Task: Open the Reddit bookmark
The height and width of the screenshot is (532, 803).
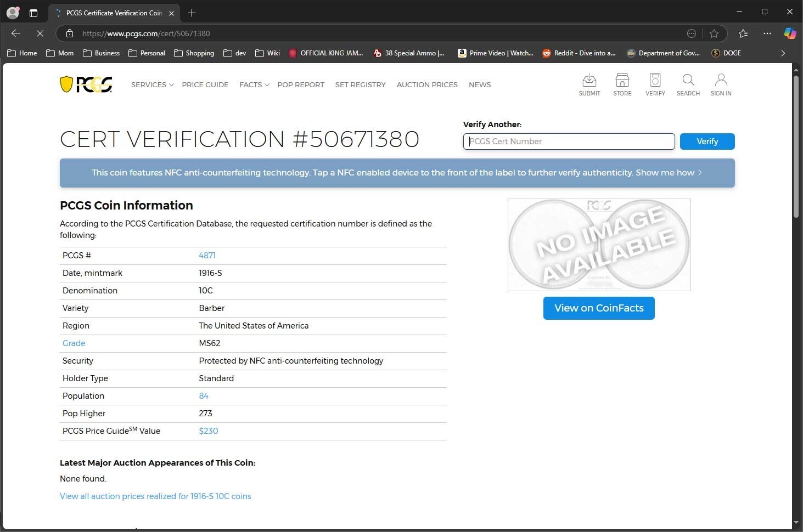Action: tap(579, 53)
